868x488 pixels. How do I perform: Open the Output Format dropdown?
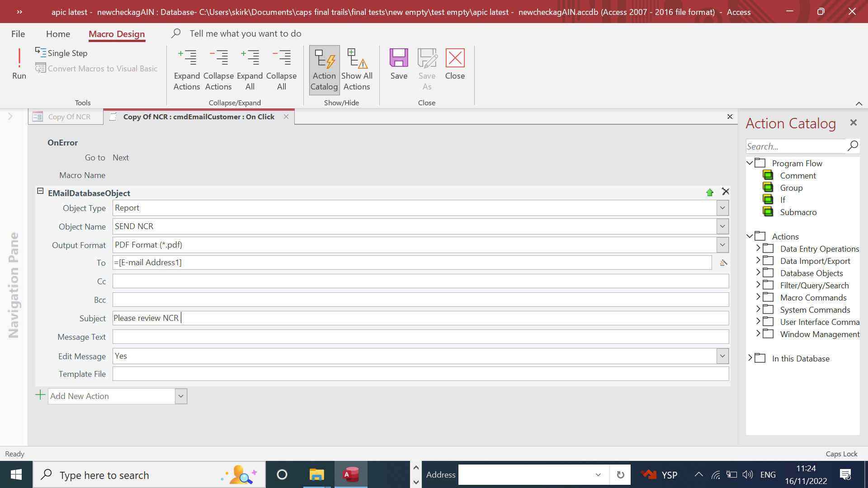click(x=722, y=245)
